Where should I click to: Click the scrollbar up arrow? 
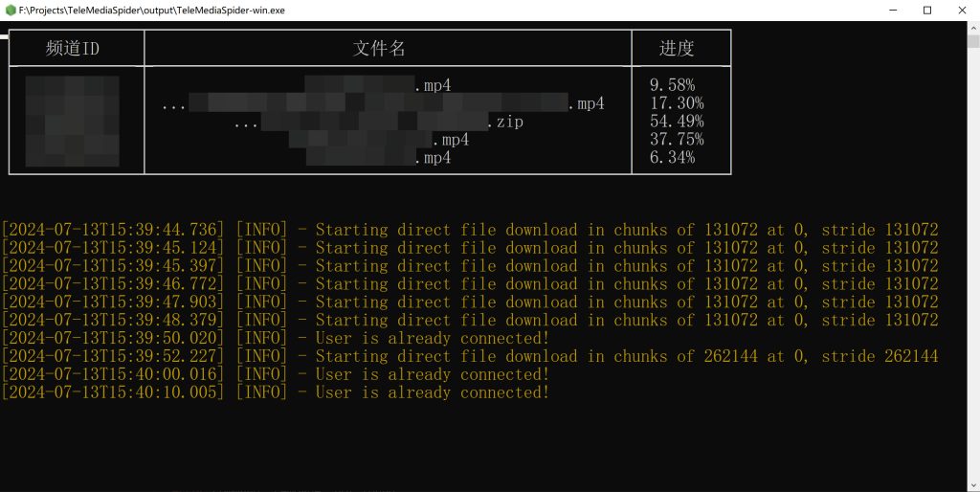coord(972,27)
